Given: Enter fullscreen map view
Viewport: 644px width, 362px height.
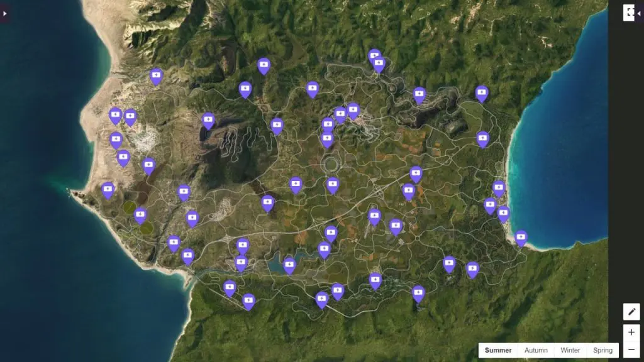Looking at the screenshot, I should [629, 13].
